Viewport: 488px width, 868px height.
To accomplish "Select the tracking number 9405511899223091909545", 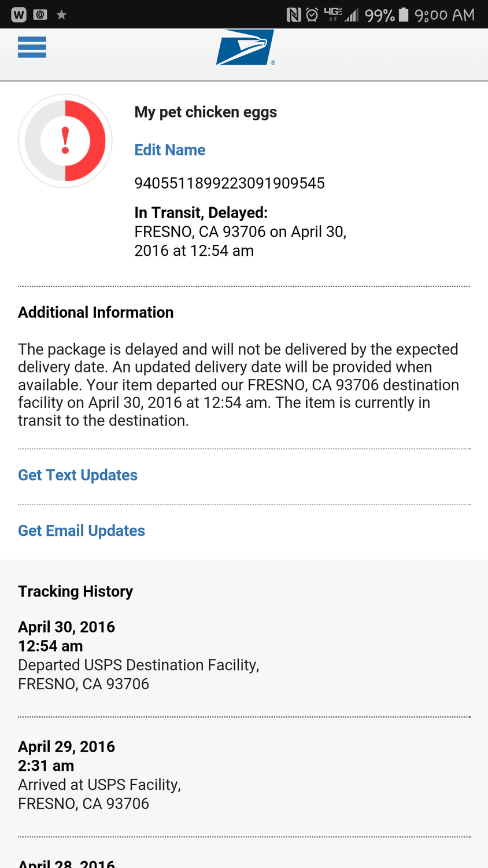I will 230,183.
